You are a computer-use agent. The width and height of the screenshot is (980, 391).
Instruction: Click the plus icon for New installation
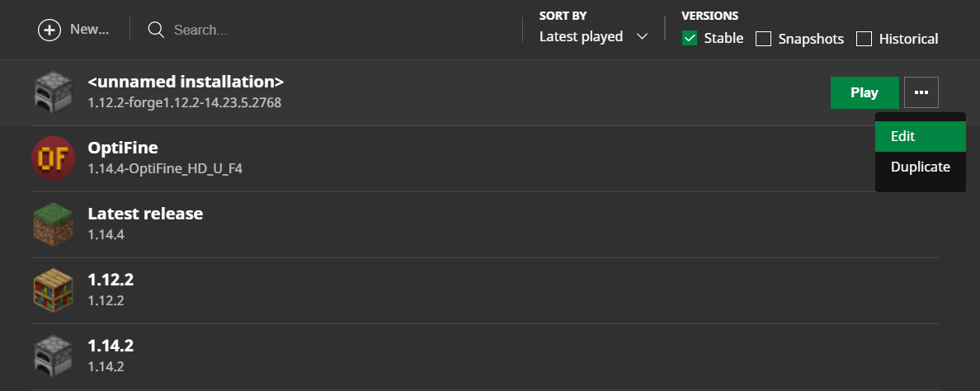tap(49, 30)
